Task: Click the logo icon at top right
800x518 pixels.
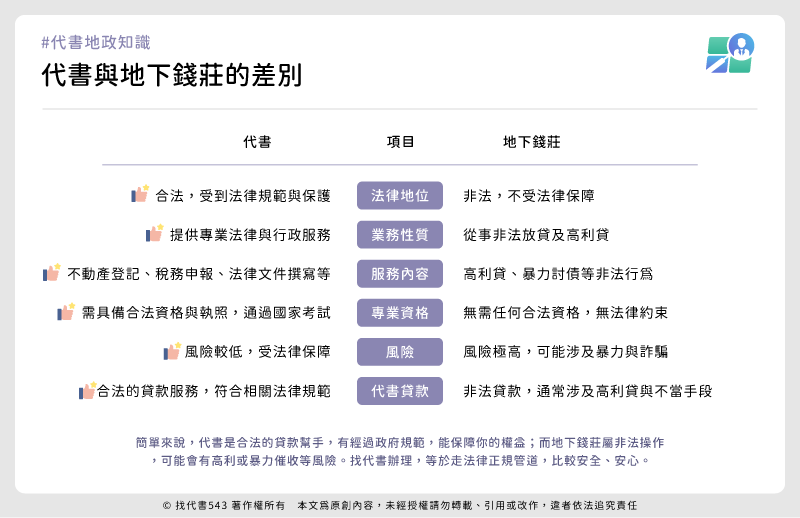Action: click(730, 54)
